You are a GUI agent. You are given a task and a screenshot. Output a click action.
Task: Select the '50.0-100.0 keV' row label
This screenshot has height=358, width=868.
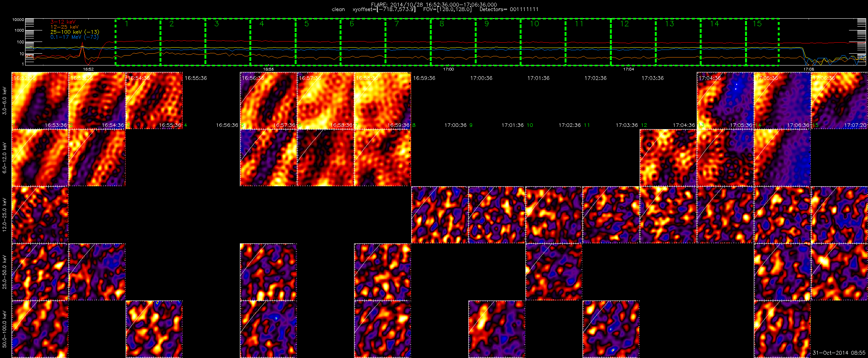coord(5,329)
